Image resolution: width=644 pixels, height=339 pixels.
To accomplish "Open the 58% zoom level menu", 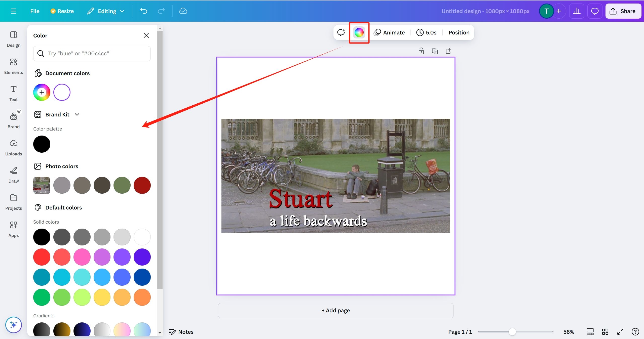I will click(569, 332).
